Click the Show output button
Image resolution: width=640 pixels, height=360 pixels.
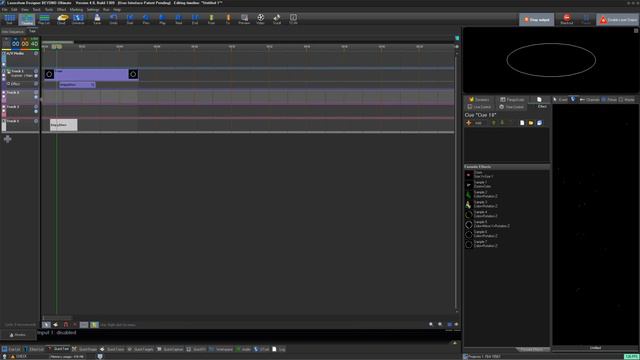click(x=536, y=20)
